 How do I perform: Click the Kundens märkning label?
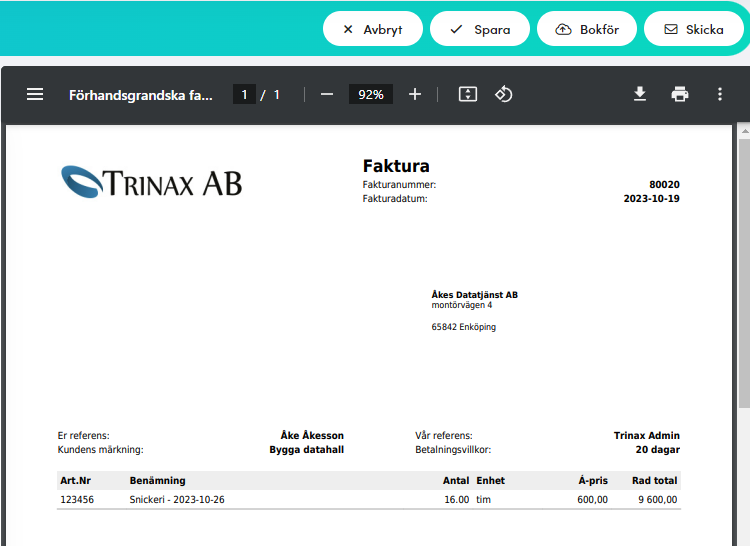point(100,449)
